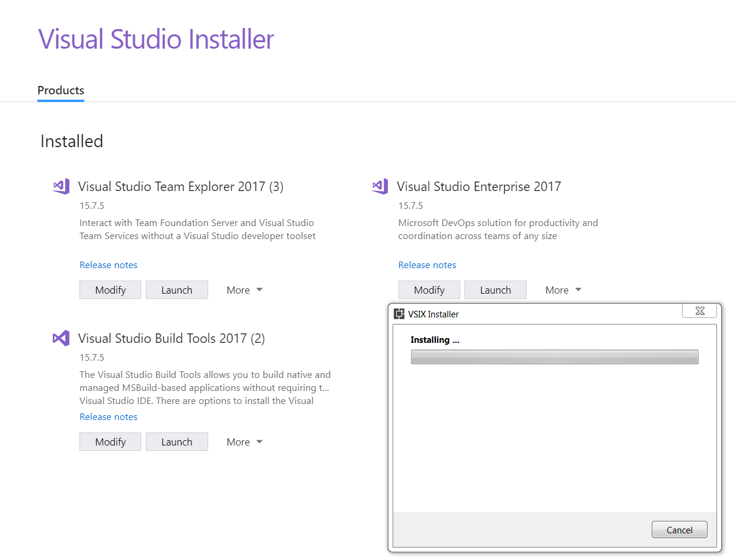Switch to the Products tab

60,90
